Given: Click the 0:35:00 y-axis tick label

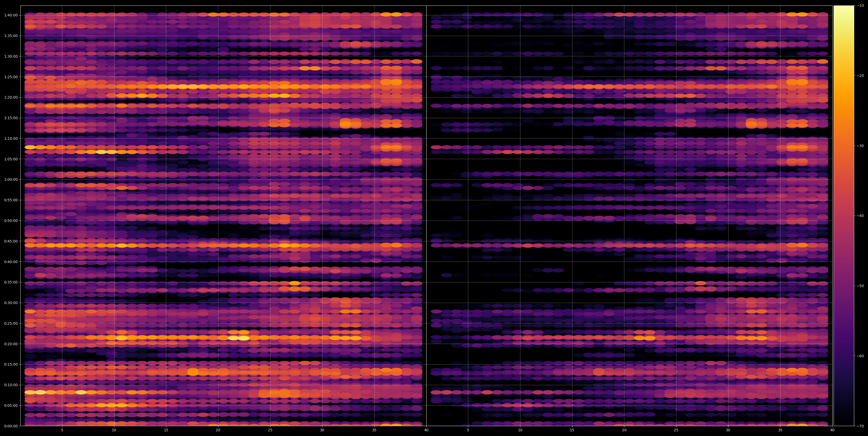Looking at the screenshot, I should click(x=11, y=283).
